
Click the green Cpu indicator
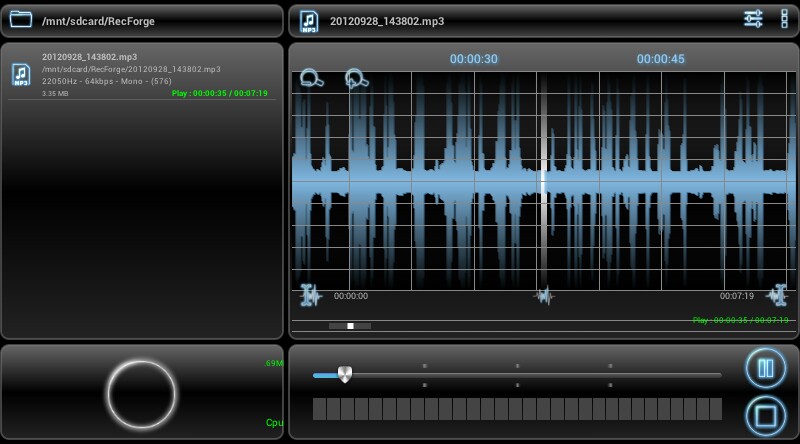point(274,423)
